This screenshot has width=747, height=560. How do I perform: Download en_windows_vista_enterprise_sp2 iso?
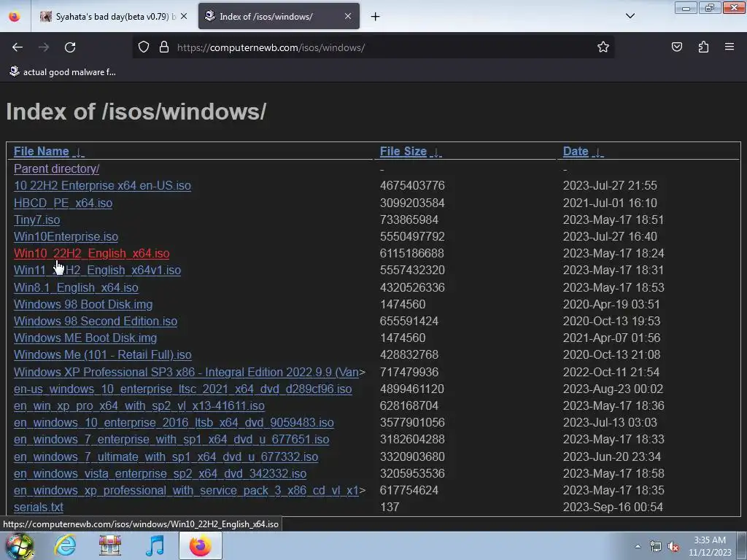160,473
